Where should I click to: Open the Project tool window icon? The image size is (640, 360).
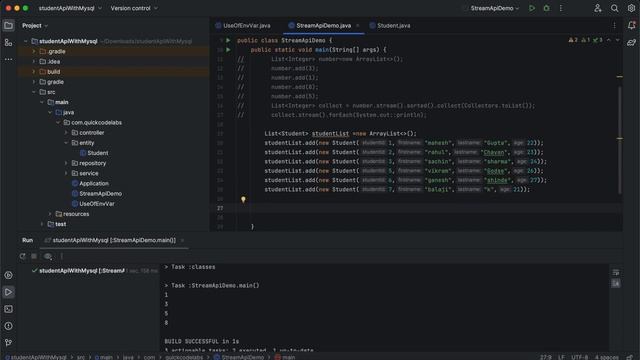tap(8, 26)
